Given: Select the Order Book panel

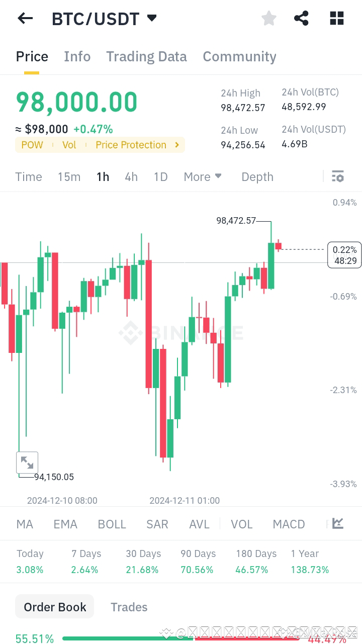Looking at the screenshot, I should [x=54, y=606].
